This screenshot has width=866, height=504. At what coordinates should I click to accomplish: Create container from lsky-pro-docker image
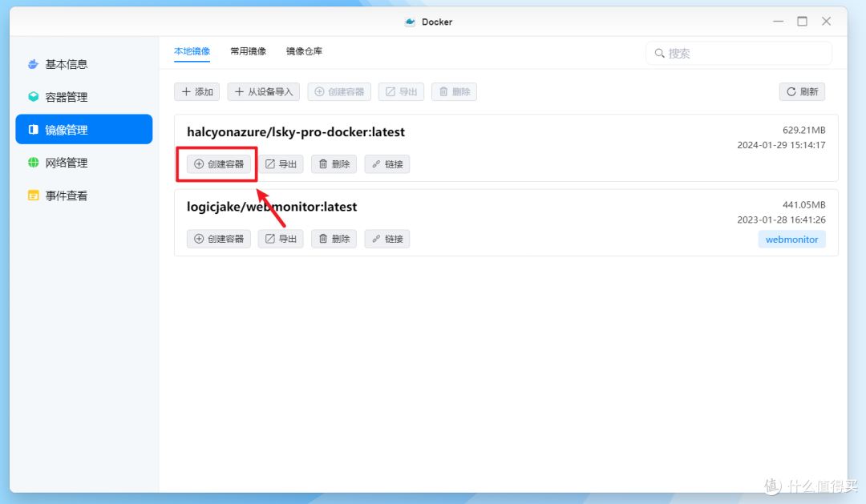pyautogui.click(x=219, y=164)
